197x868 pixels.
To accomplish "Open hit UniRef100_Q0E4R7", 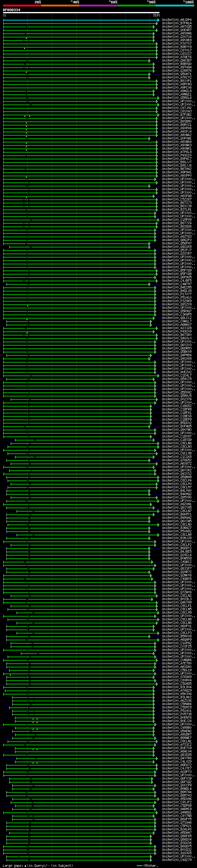I will tap(177, 30).
